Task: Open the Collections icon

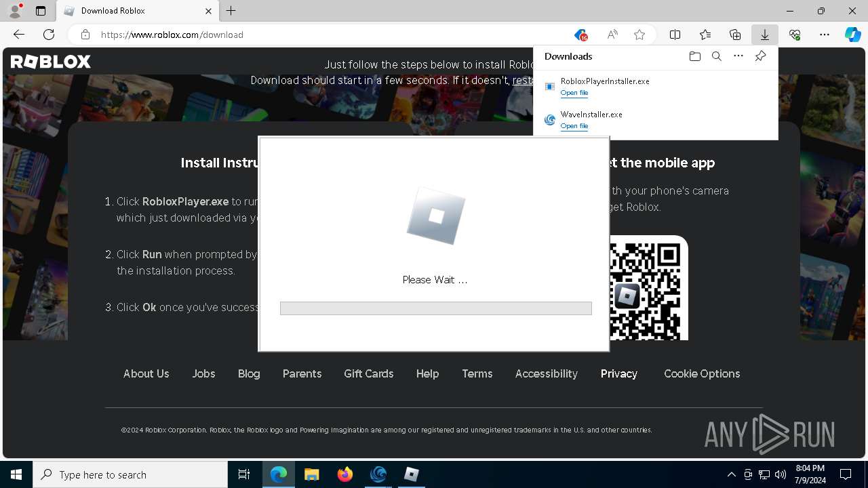Action: pyautogui.click(x=735, y=35)
